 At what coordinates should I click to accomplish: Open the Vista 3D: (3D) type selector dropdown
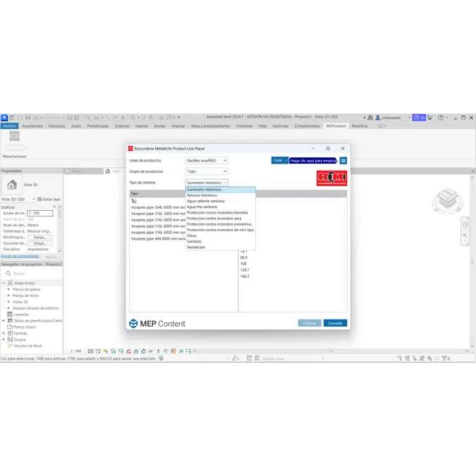33,199
